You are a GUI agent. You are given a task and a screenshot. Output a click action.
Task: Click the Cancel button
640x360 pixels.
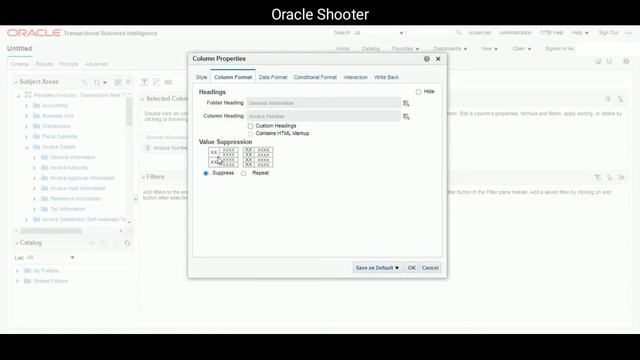(x=430, y=268)
